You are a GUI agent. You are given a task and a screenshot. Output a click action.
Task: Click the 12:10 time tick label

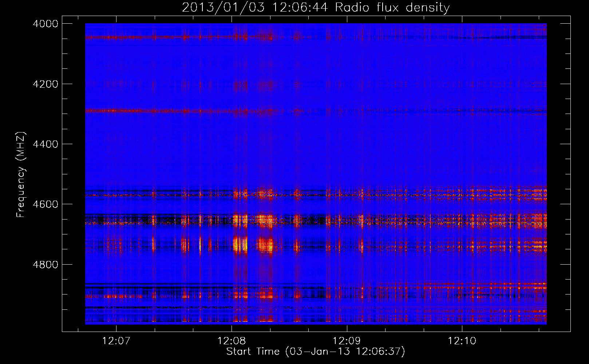pyautogui.click(x=462, y=341)
